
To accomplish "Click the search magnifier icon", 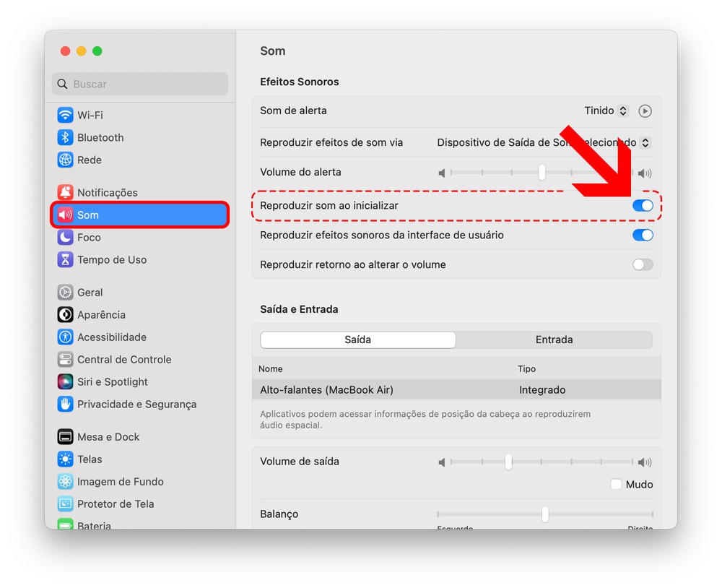I will (x=62, y=84).
